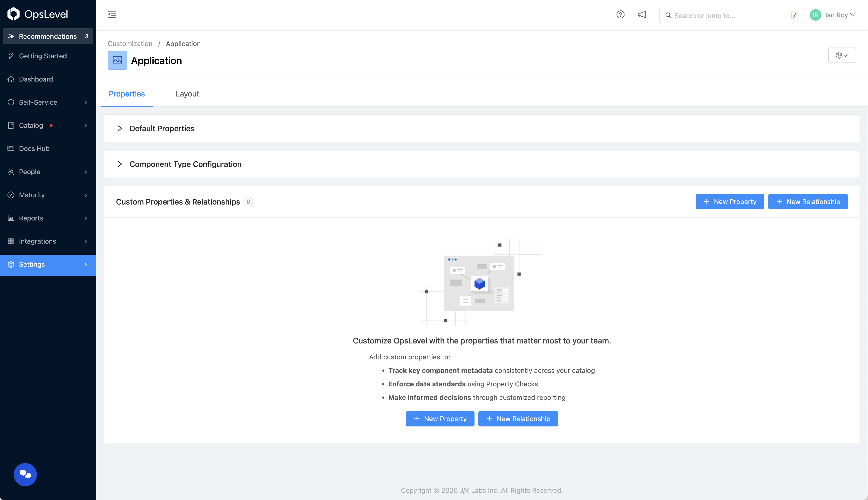Screen dimensions: 868x500
Task: Click the empty-state illustration
Action: [481, 282]
